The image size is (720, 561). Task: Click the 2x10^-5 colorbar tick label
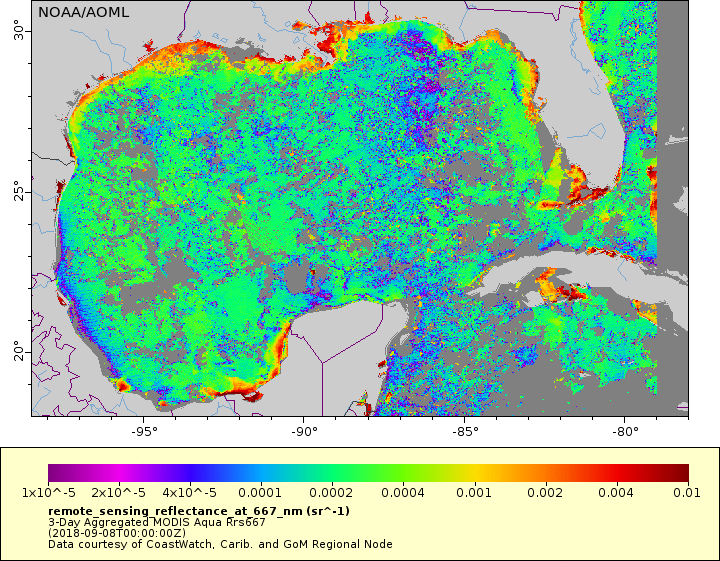click(x=118, y=493)
